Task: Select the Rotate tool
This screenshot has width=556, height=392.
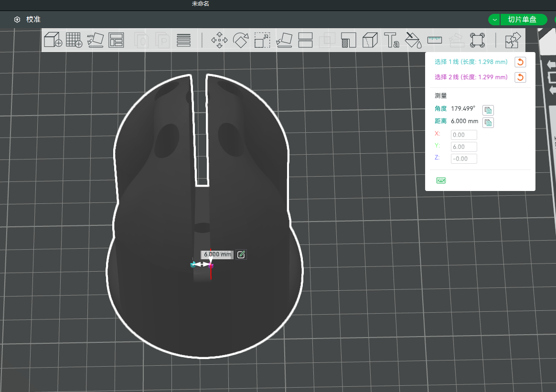Action: (241, 40)
